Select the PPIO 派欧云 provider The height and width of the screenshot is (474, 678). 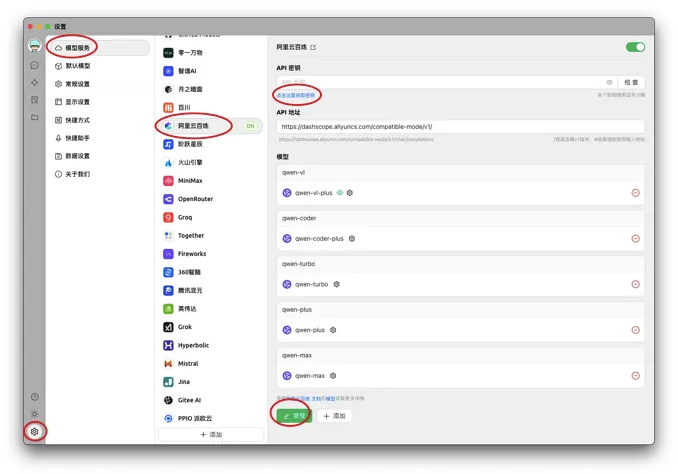coord(210,418)
